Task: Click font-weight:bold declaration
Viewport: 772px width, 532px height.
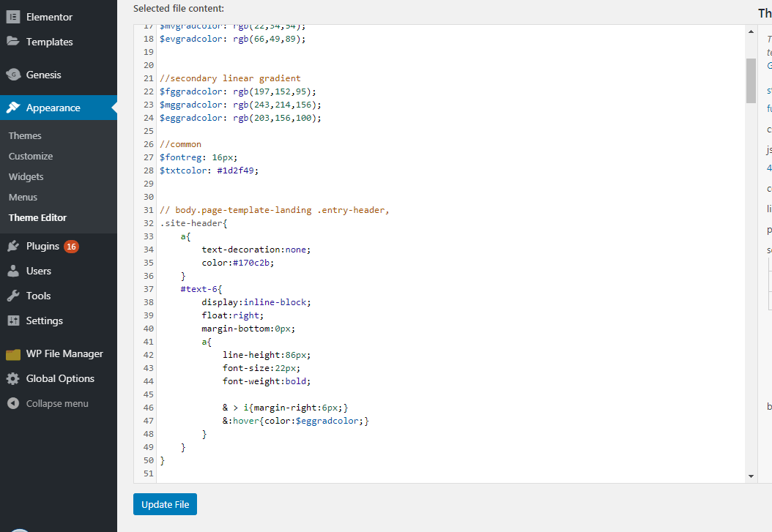Action: click(267, 381)
